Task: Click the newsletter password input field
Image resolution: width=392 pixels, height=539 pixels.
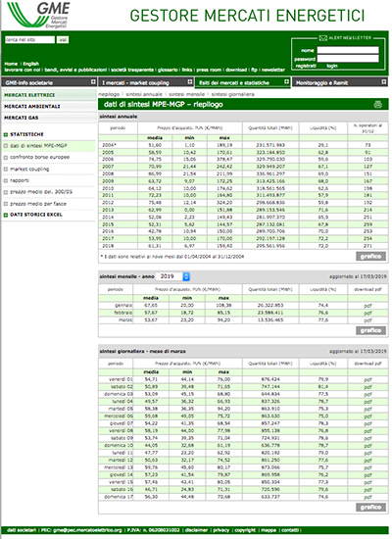Action: pyautogui.click(x=348, y=59)
